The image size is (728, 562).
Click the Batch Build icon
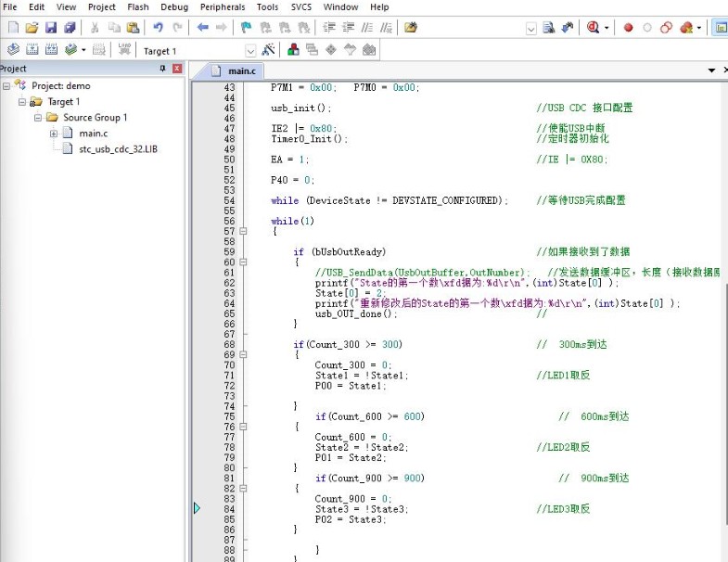[x=70, y=49]
